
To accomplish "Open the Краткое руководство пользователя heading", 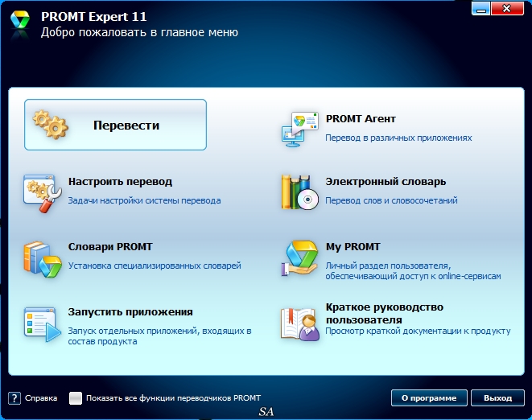I will [385, 313].
